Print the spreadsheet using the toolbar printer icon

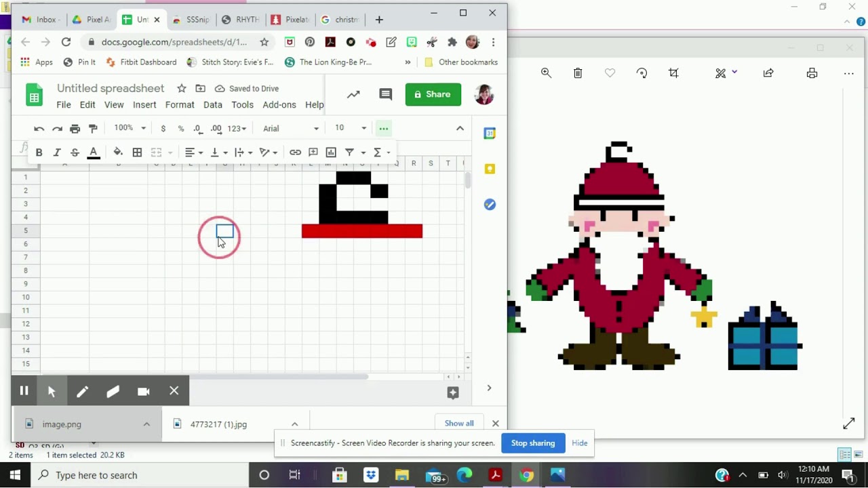(75, 128)
